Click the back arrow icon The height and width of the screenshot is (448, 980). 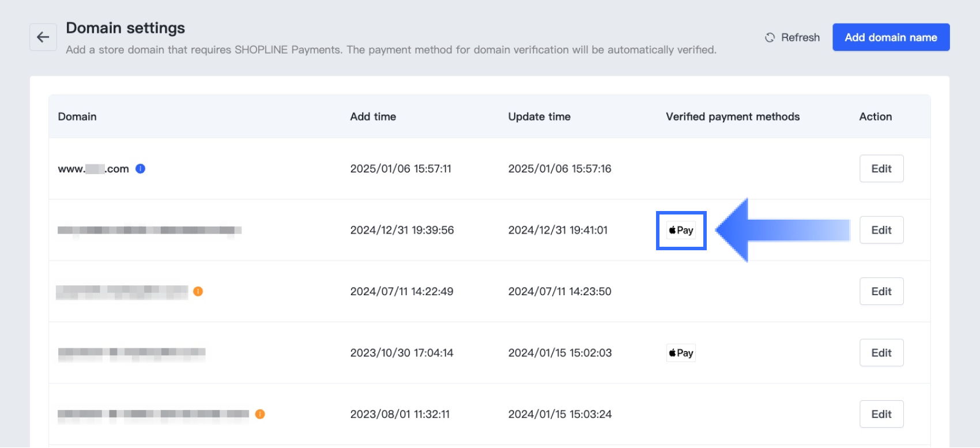(43, 37)
